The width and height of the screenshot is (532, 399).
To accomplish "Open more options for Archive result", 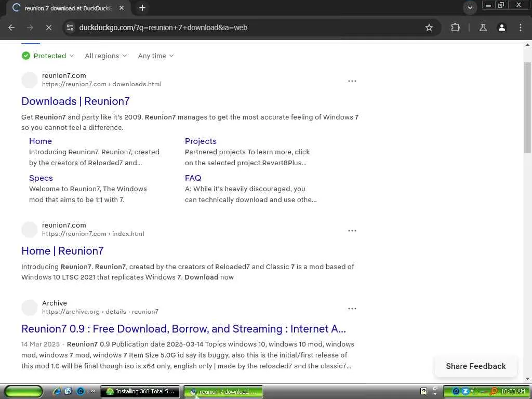I will (x=352, y=309).
